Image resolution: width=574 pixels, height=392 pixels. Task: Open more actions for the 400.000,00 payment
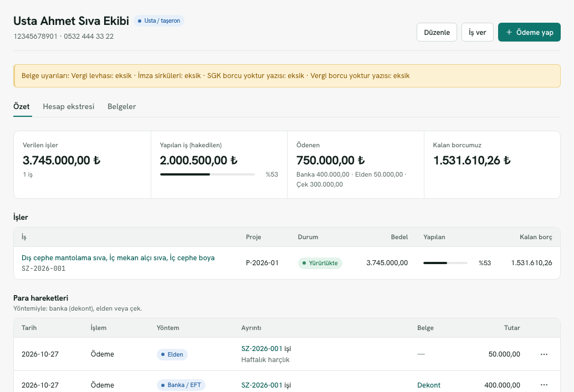click(x=544, y=385)
